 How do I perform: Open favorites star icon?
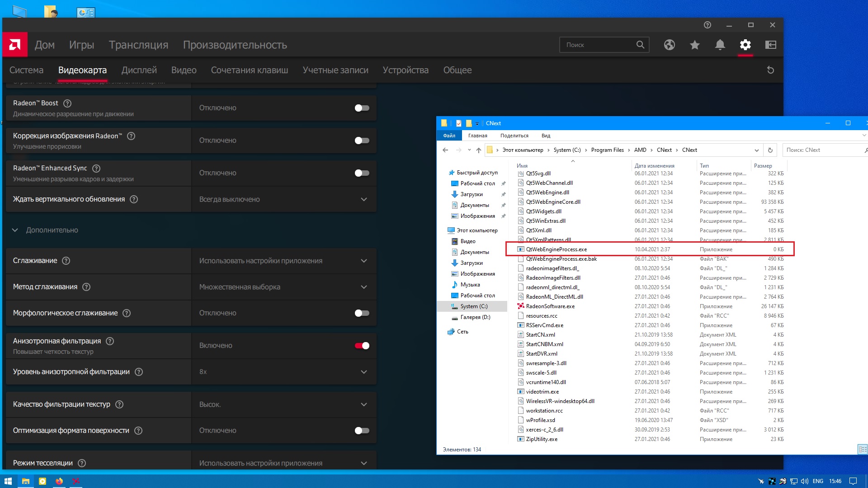(x=695, y=45)
